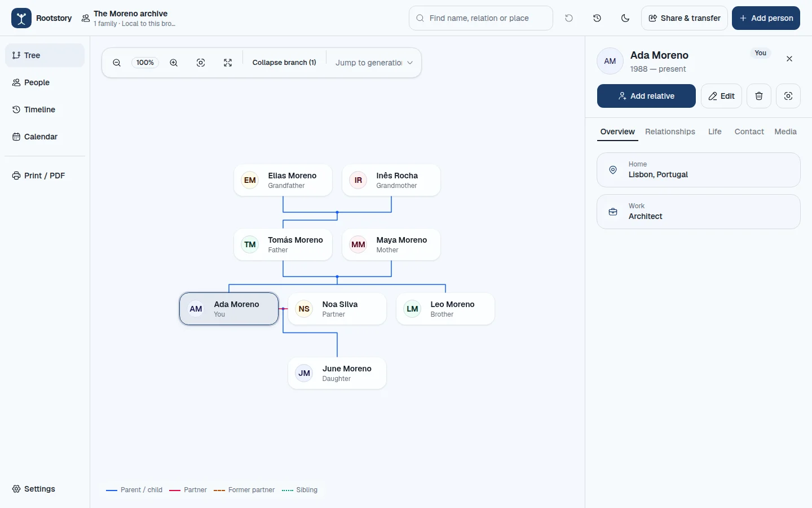Switch to the Relationships tab
Viewport: 812px width, 508px height.
670,132
